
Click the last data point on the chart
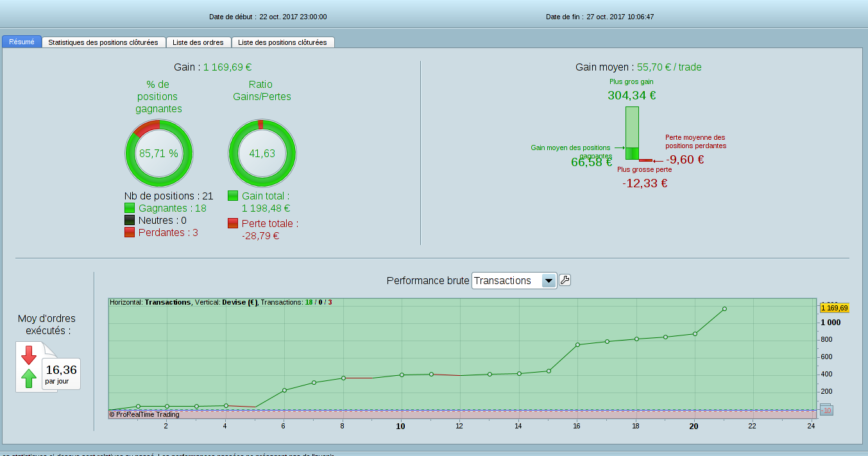724,308
